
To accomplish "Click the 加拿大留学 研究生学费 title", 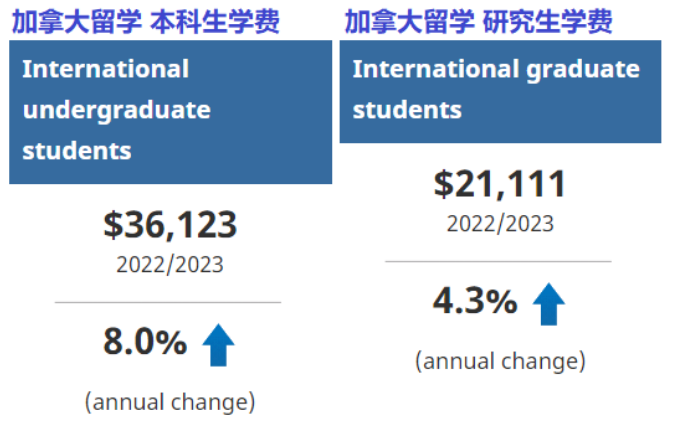I will [479, 21].
